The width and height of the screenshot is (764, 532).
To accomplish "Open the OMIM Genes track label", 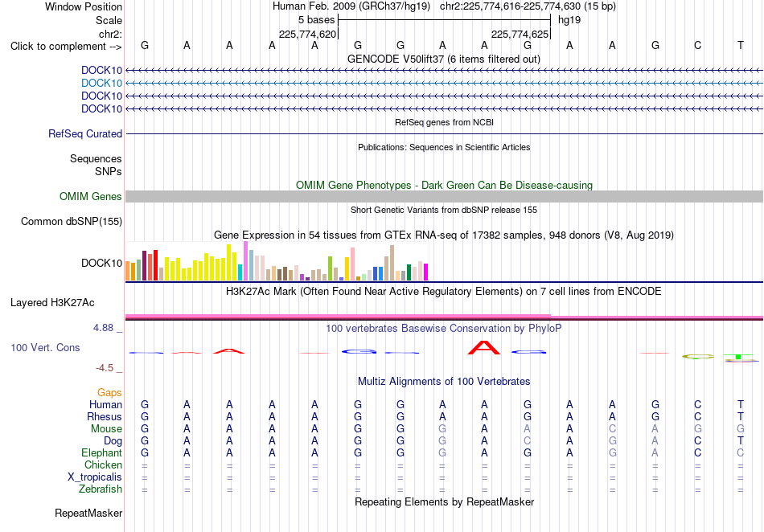I will click(x=91, y=197).
